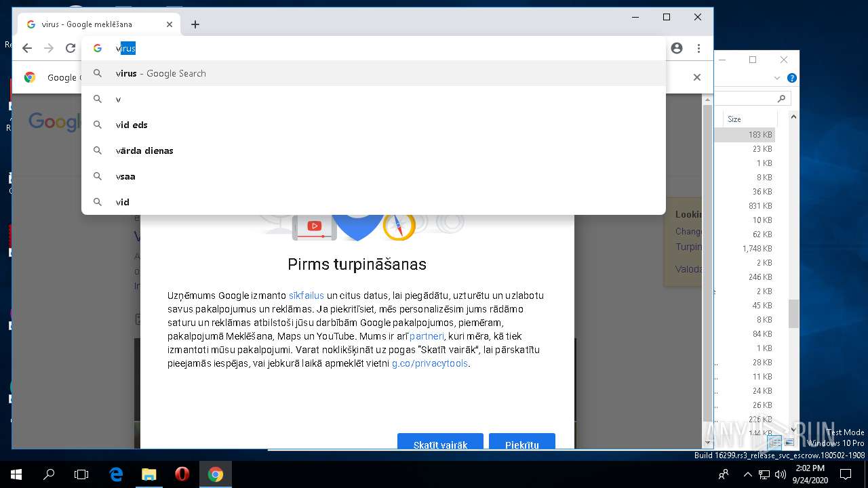Open the 'partneri' link
Viewport: 868px width, 488px height.
(x=427, y=336)
